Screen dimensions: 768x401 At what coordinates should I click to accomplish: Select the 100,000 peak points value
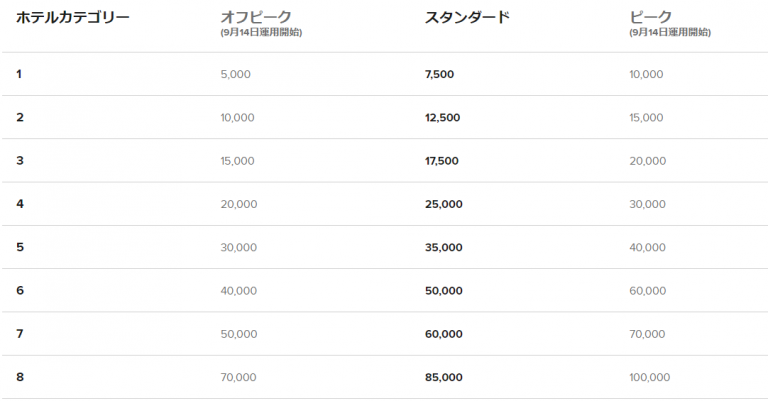(650, 377)
